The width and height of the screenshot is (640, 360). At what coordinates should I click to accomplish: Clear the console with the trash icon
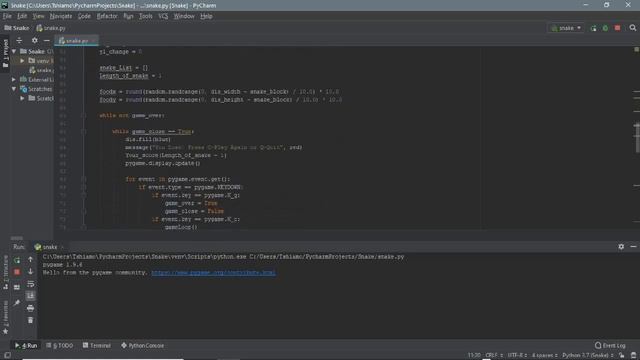click(x=31, y=320)
